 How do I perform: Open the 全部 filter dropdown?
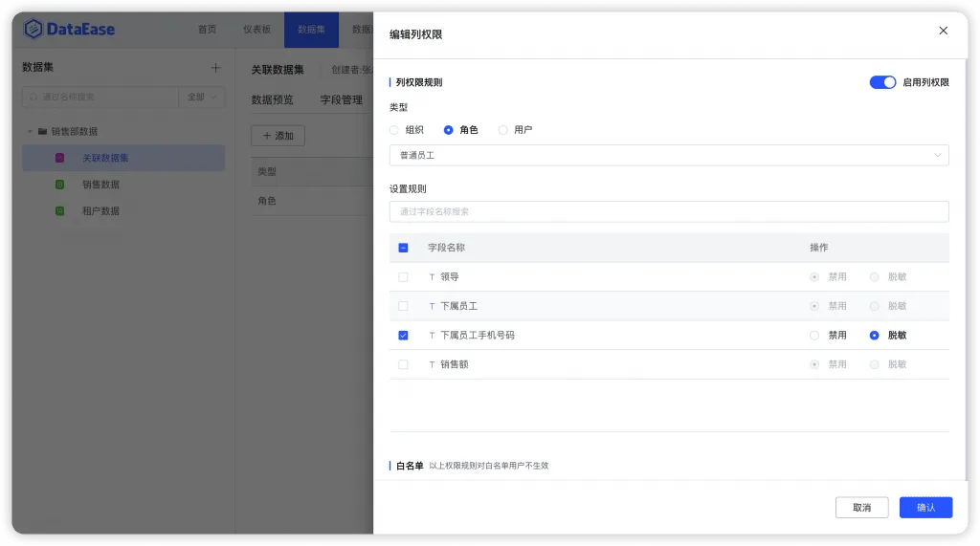tap(201, 97)
